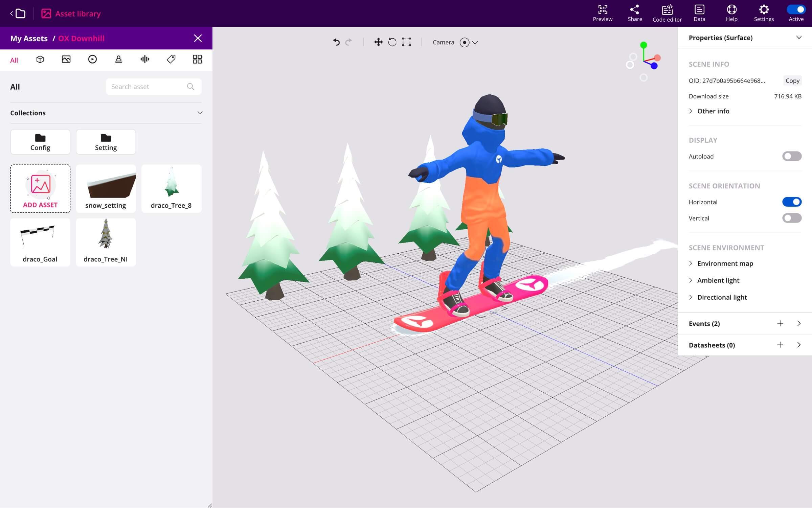Select the snow_setting asset
The image size is (812, 508).
pos(106,189)
